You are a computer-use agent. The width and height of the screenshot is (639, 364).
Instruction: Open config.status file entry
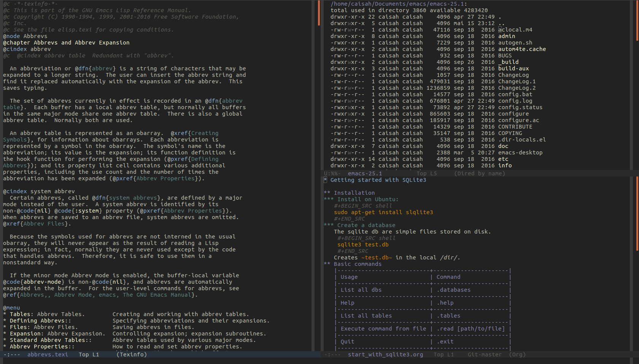pyautogui.click(x=520, y=107)
